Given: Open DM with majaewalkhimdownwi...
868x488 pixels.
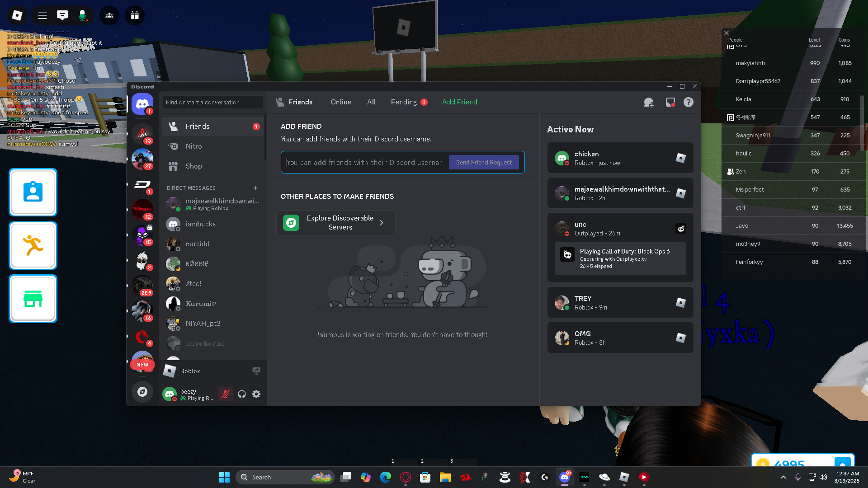Looking at the screenshot, I should [213, 204].
